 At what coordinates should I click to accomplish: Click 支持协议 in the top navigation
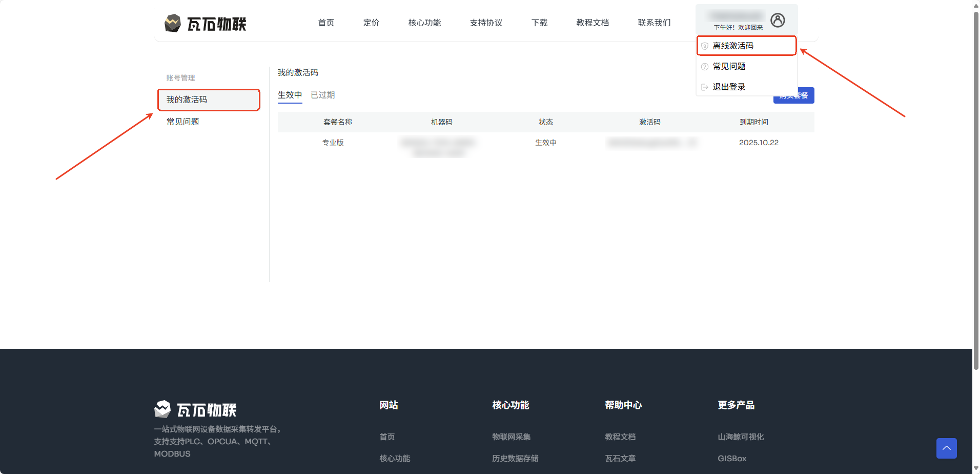[x=486, y=23]
